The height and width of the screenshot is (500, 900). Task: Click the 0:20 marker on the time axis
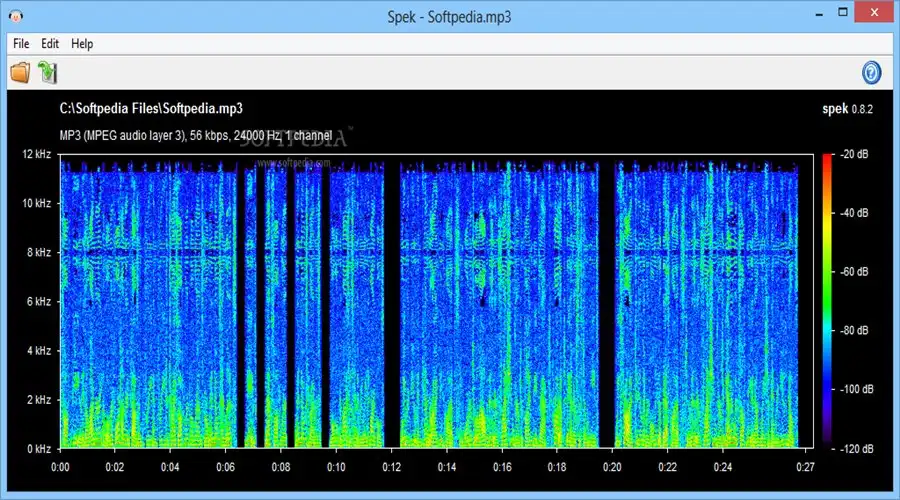pos(612,466)
